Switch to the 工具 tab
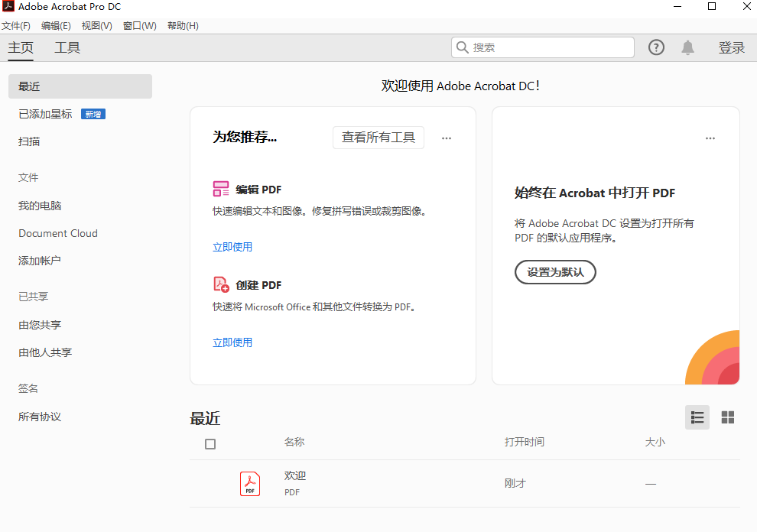This screenshot has width=757, height=532. pos(67,47)
